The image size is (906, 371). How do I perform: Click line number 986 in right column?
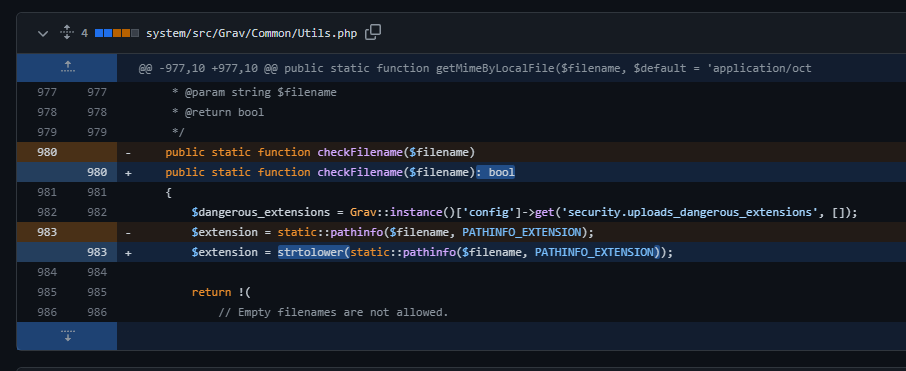(x=96, y=312)
